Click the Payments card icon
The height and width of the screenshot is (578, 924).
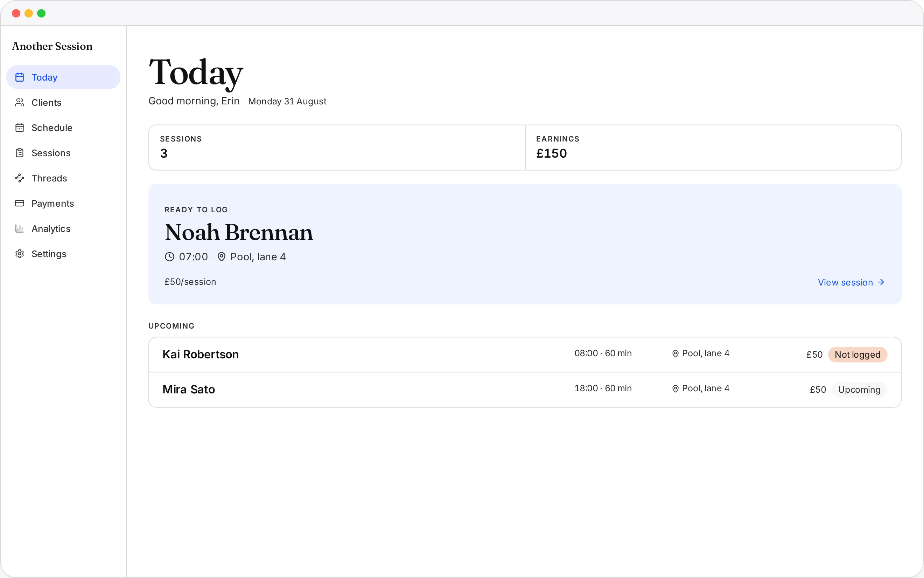coord(20,204)
